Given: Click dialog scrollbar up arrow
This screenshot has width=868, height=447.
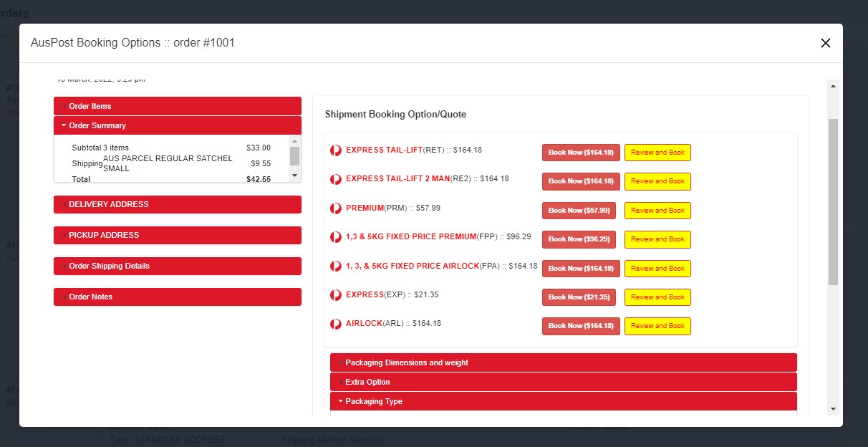Looking at the screenshot, I should tap(833, 86).
